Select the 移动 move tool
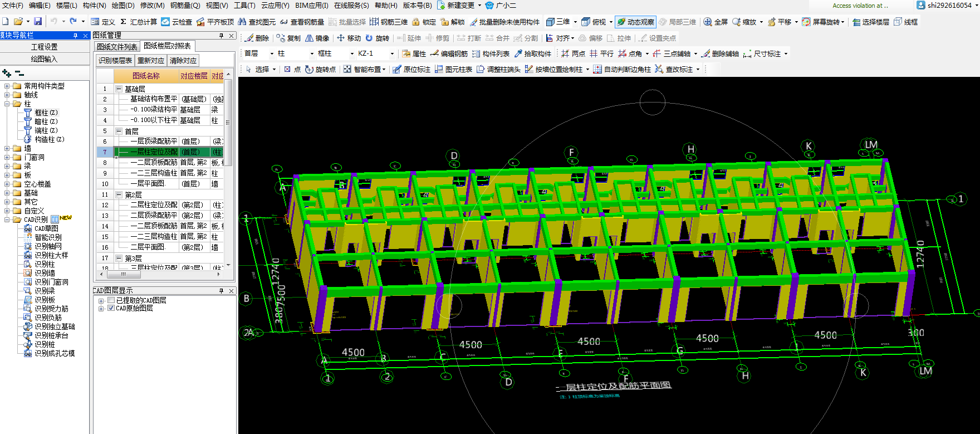The image size is (980, 434). (x=349, y=38)
